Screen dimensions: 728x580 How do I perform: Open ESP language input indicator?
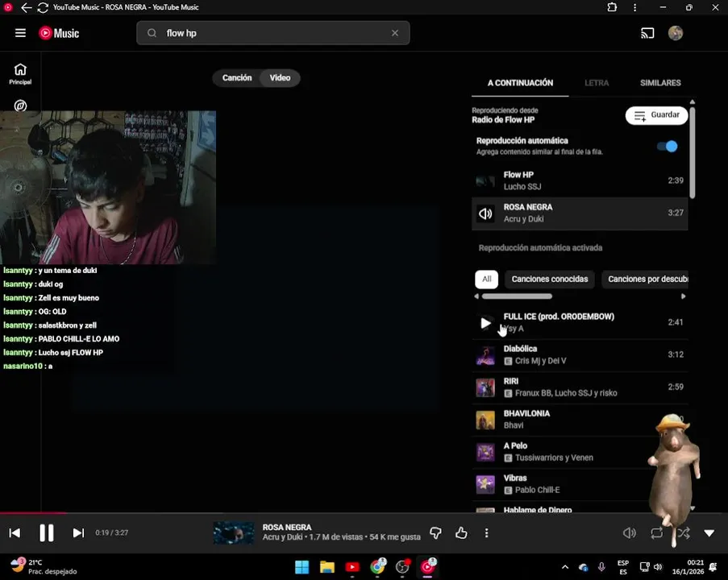(x=622, y=567)
